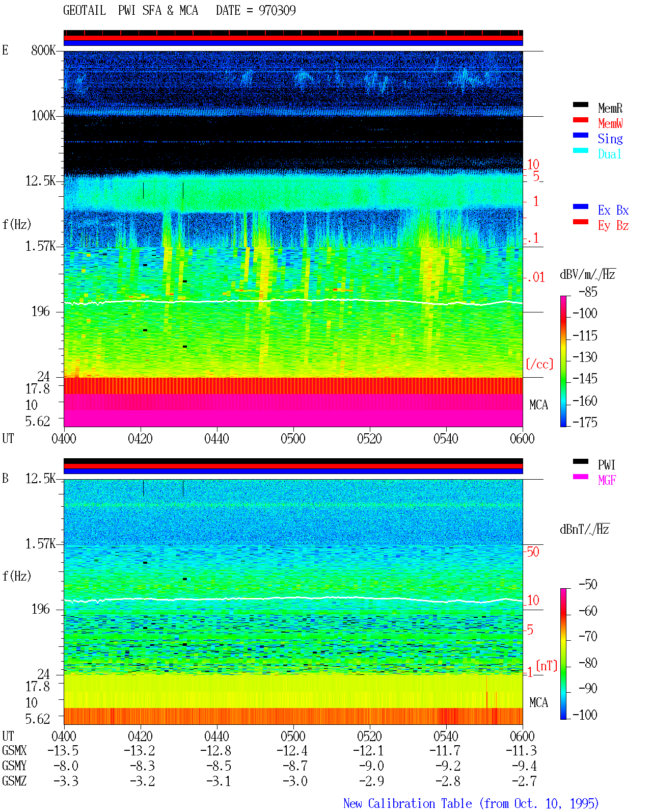The height and width of the screenshot is (812, 652).
Task: Select the "[nT]" field unit label
Action: [x=547, y=666]
